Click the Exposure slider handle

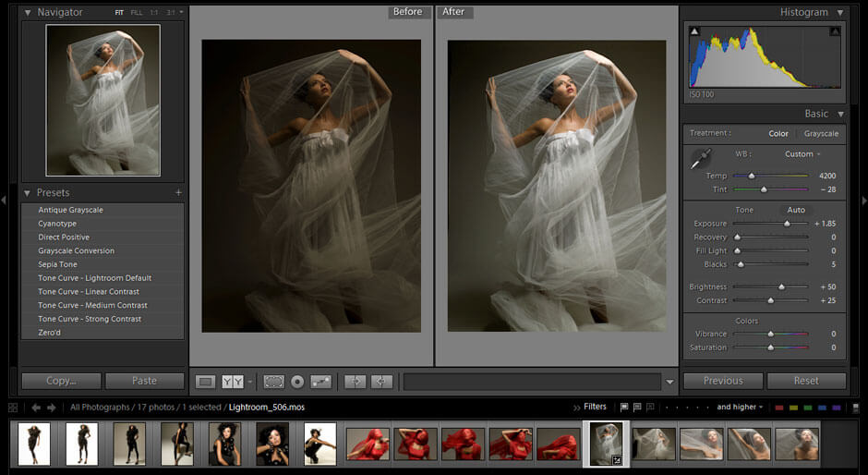tap(787, 224)
